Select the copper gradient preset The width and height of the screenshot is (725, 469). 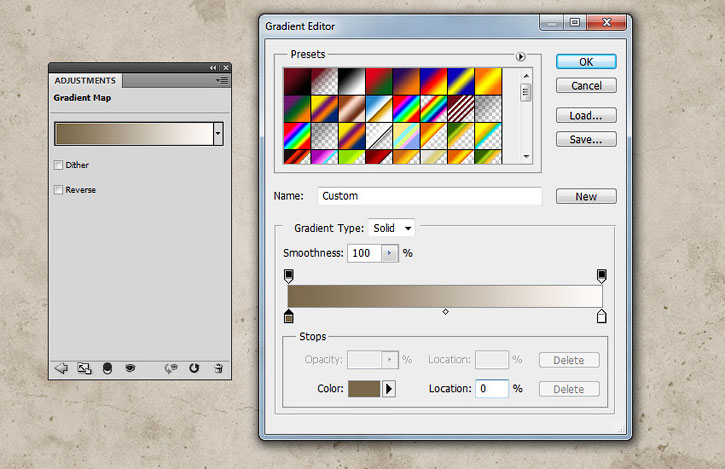(x=351, y=109)
